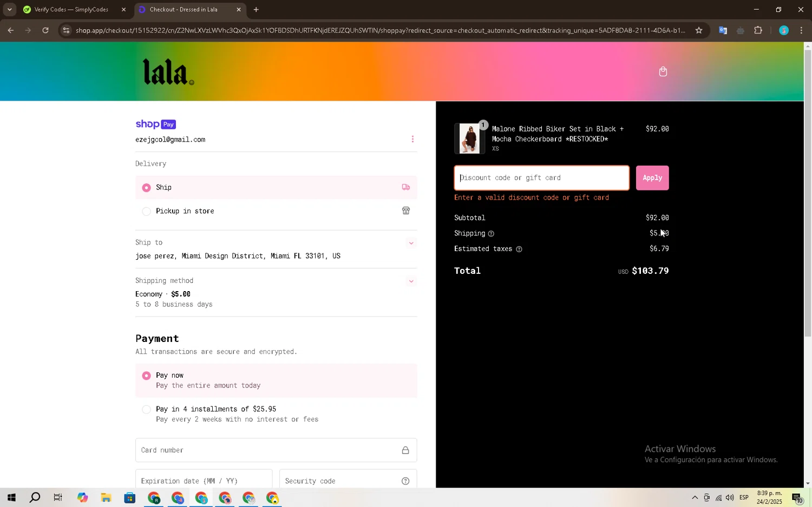Open the Windows Start menu
The height and width of the screenshot is (507, 812).
[11, 498]
